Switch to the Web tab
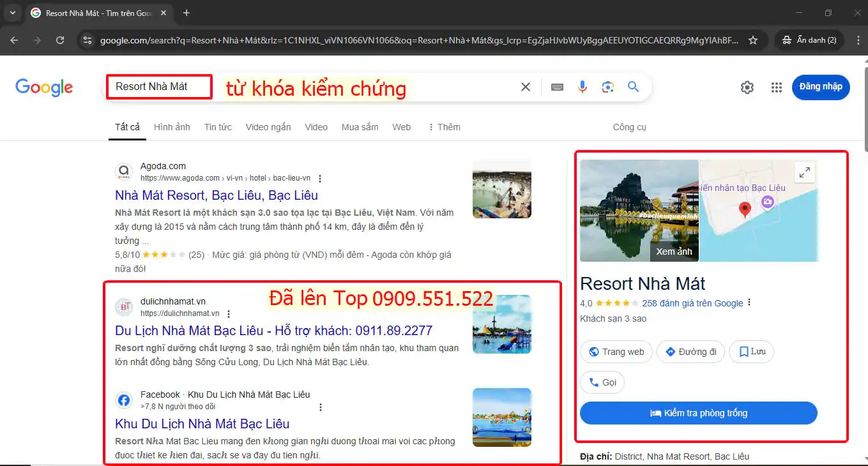Image resolution: width=868 pixels, height=466 pixels. [402, 127]
